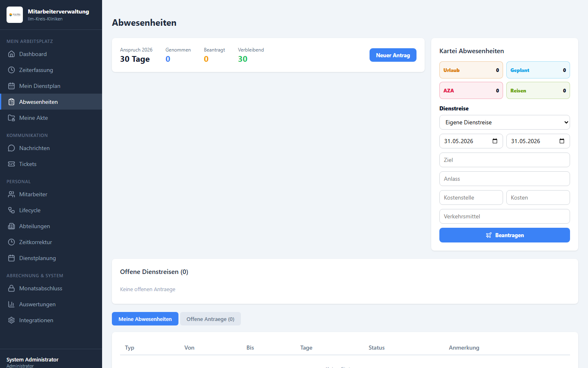Click the Von column header

(189, 348)
